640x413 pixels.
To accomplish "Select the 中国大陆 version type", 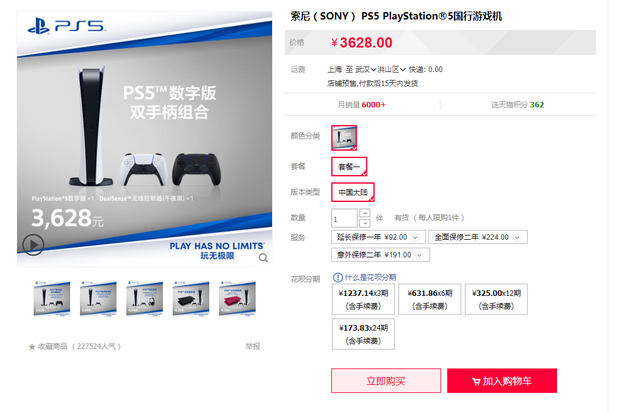I will 353,192.
